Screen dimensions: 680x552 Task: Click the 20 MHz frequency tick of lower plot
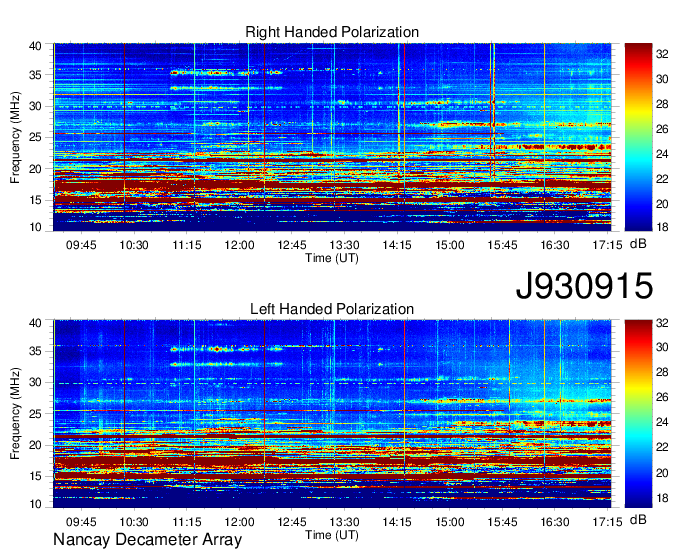(x=35, y=445)
